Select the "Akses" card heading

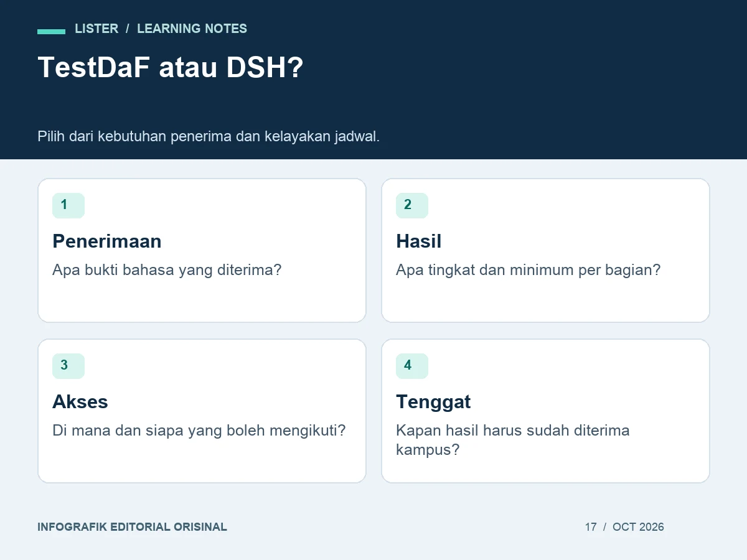click(x=80, y=402)
